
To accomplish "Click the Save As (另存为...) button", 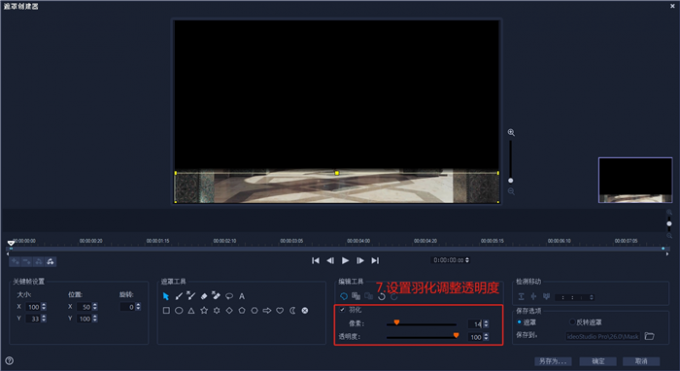I will 552,361.
